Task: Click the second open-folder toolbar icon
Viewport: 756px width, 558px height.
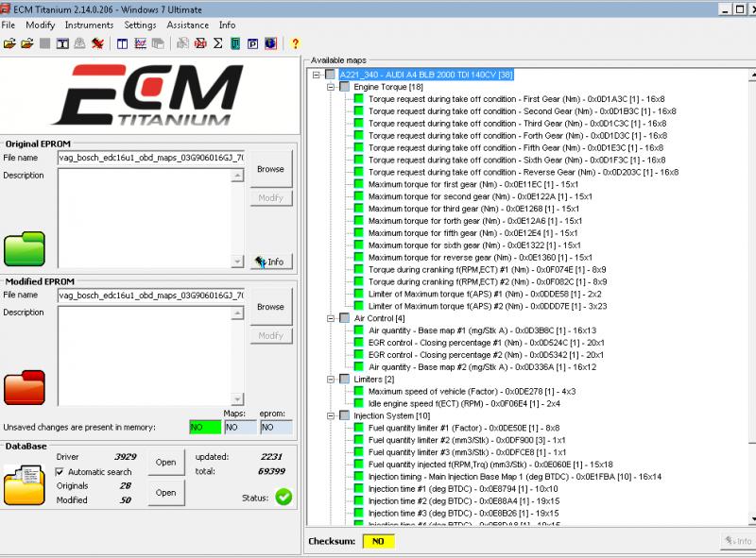Action: pos(27,43)
